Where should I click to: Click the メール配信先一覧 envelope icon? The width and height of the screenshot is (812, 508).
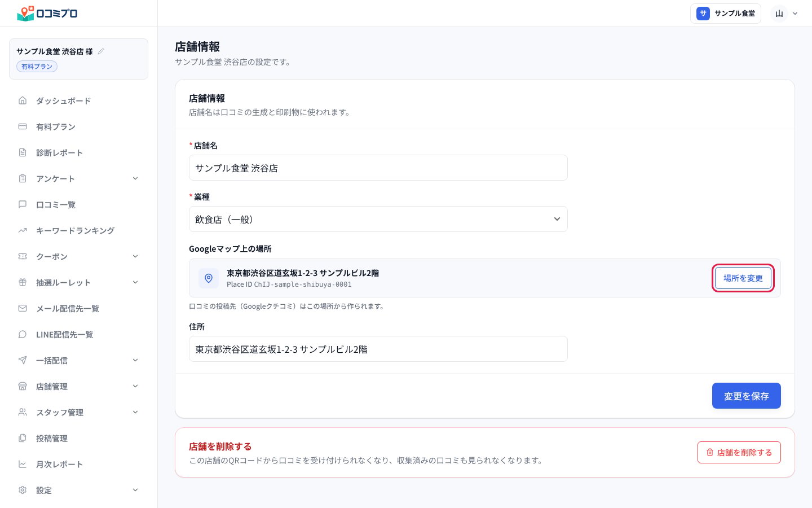[x=23, y=308]
